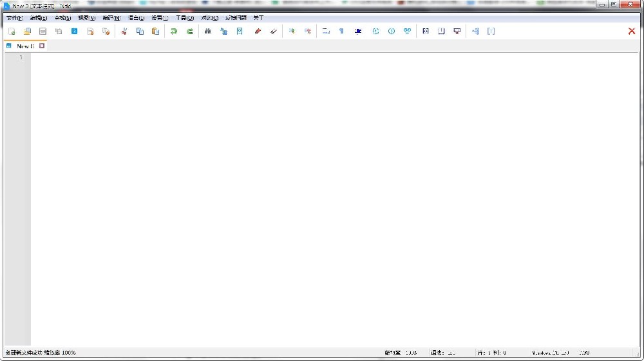
Task: Open the 对比(C) menu
Action: [209, 17]
